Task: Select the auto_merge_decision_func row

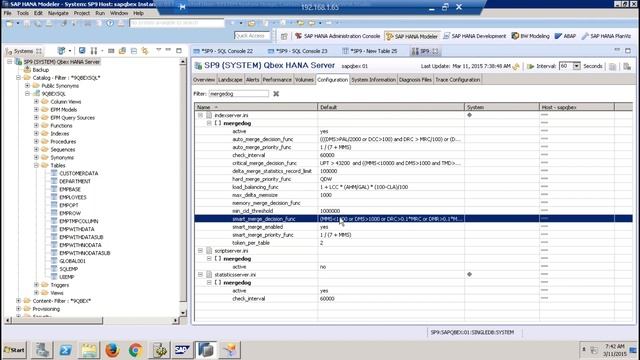Action: click(413, 139)
